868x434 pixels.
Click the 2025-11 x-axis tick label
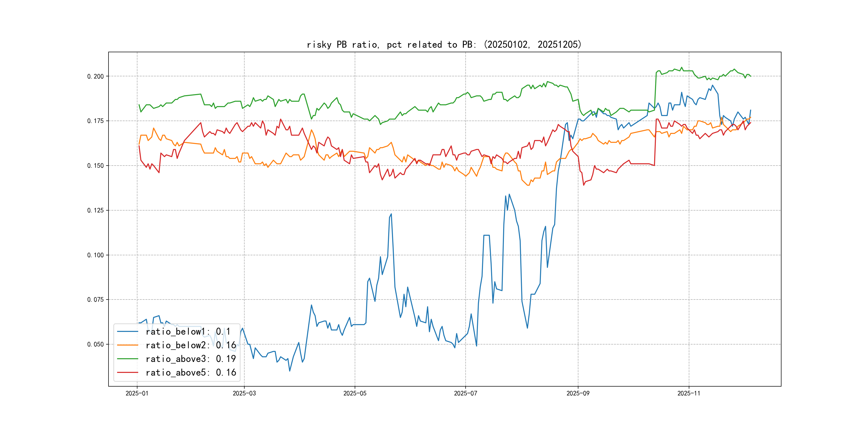click(689, 393)
